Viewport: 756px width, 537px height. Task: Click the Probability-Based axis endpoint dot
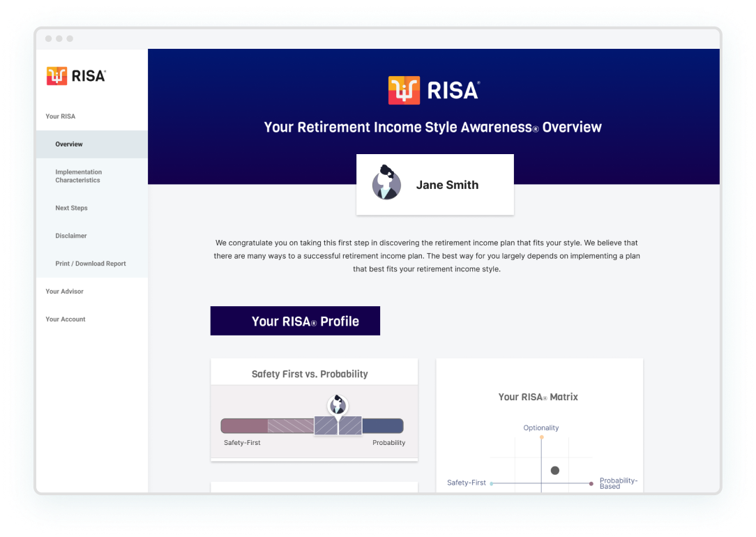point(591,483)
